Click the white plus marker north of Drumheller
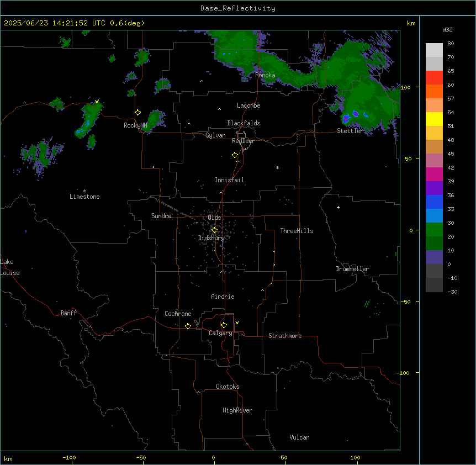 (x=338, y=207)
